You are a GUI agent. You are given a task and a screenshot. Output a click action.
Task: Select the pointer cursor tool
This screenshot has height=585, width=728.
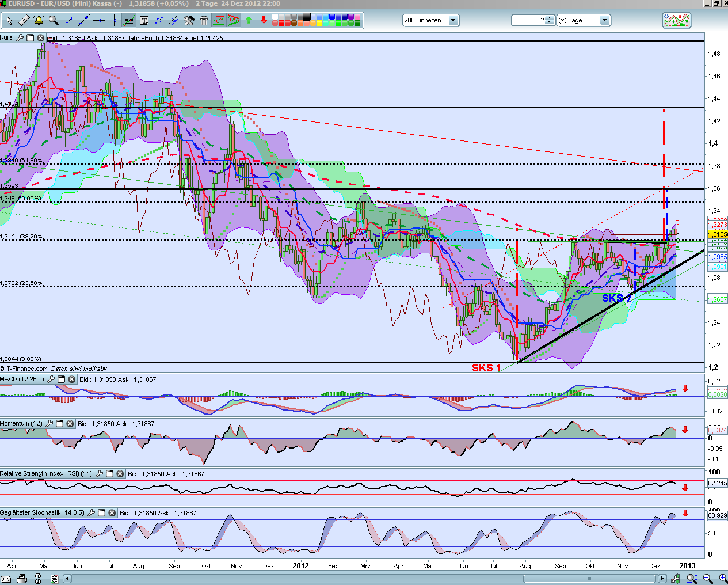click(x=9, y=21)
